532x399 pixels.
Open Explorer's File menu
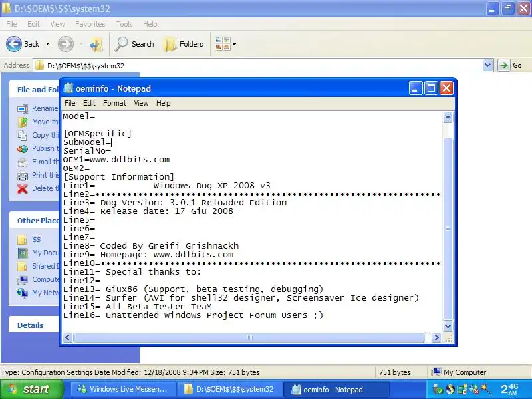click(x=11, y=24)
